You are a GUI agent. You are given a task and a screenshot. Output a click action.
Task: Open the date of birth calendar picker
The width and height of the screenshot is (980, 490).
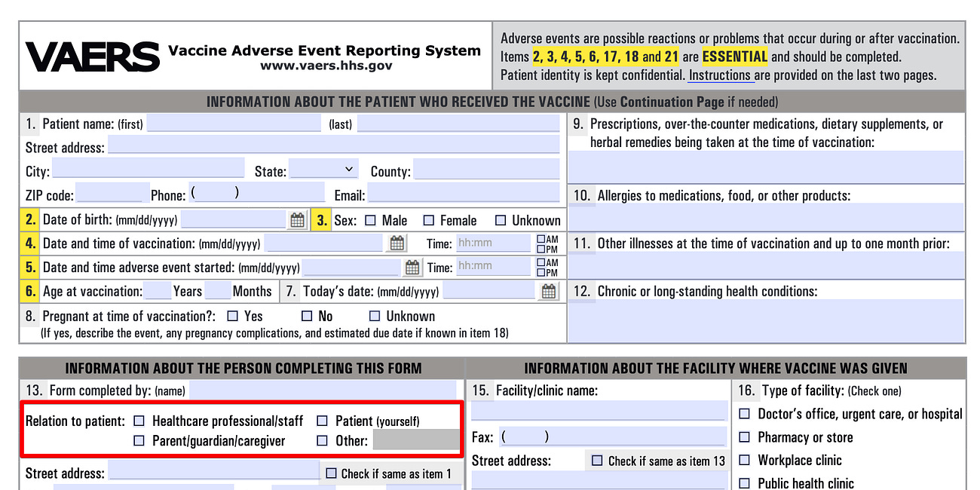click(298, 220)
